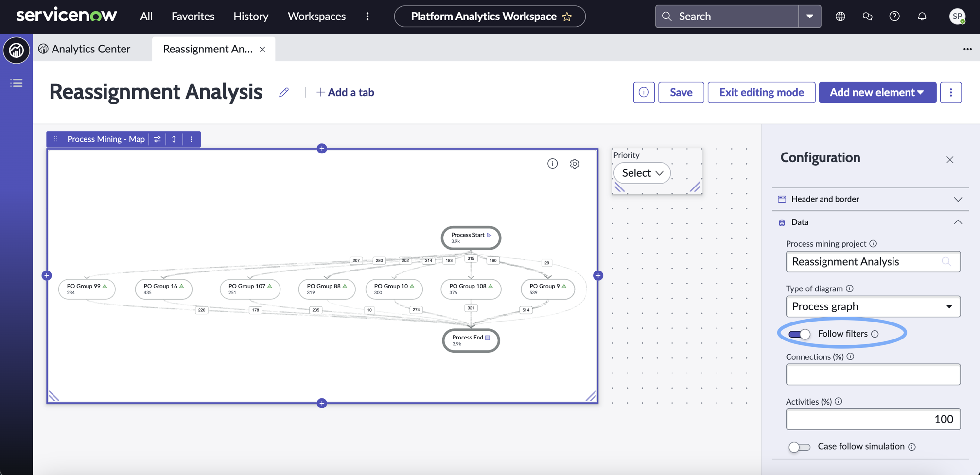Show notifications with the bell icon
The image size is (980, 475).
922,17
